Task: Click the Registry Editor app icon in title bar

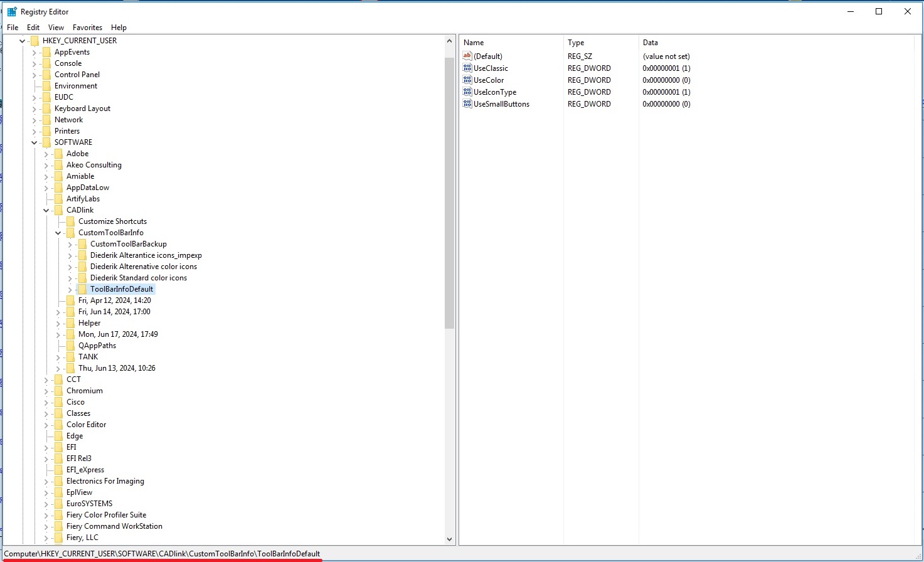Action: [12, 12]
